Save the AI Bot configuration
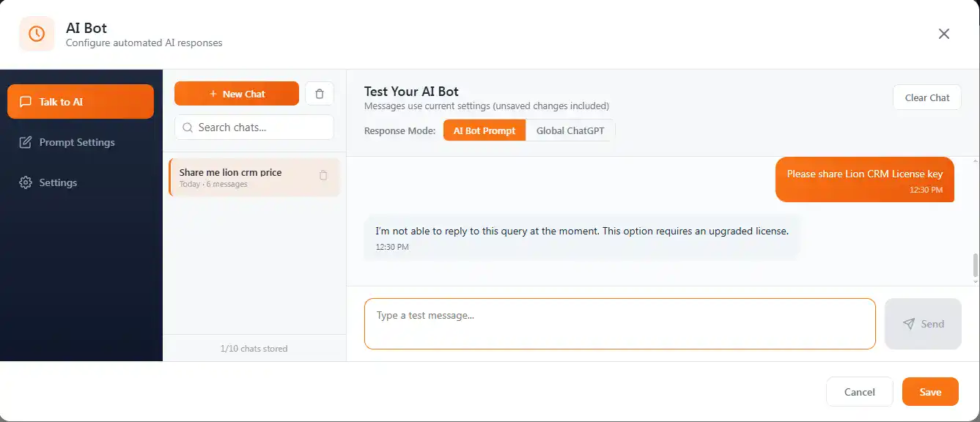980x422 pixels. point(929,391)
